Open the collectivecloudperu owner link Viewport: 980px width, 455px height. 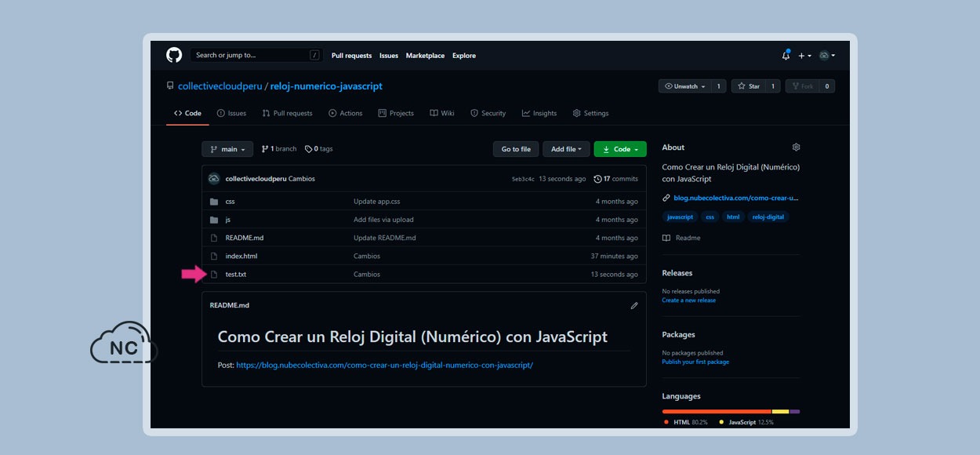tap(220, 86)
